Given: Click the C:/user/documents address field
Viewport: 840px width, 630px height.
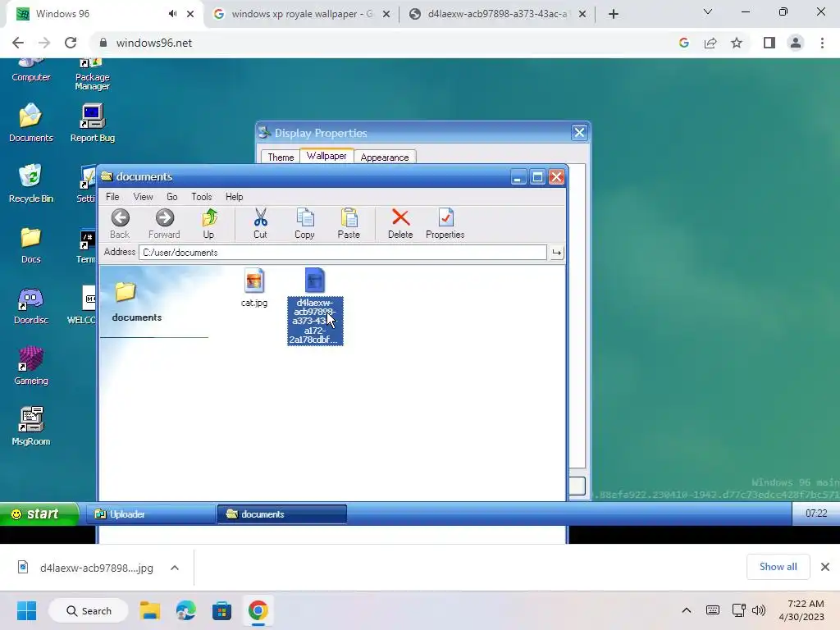Looking at the screenshot, I should click(342, 253).
